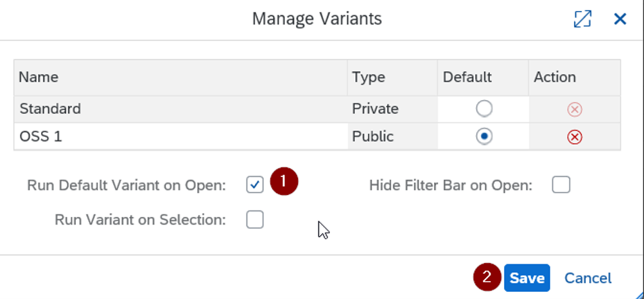Close the Manage Variants dialog
This screenshot has width=644, height=299.
620,19
